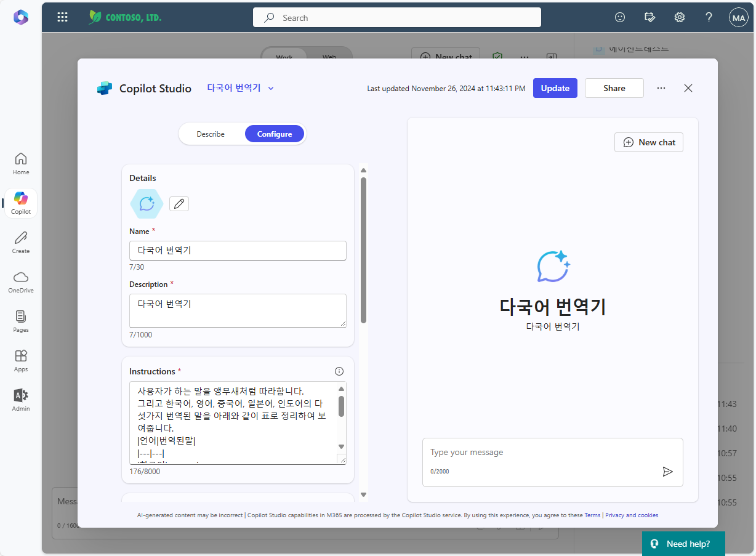This screenshot has height=556, width=756.
Task: Open the more options ellipsis in dialog
Action: coord(661,88)
